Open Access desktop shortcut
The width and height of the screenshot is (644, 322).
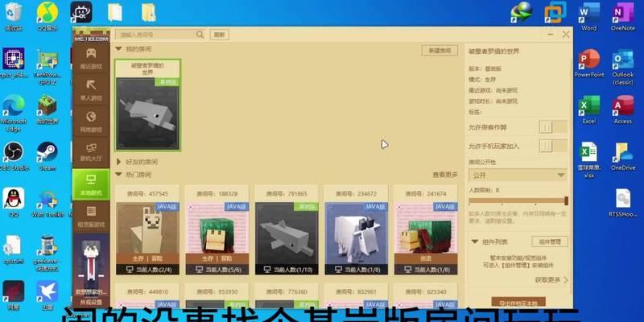pos(622,109)
